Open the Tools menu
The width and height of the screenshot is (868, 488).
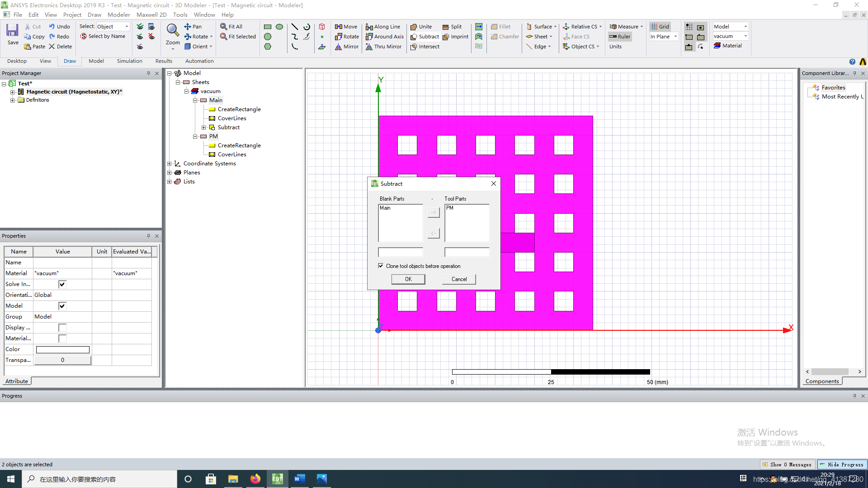[180, 14]
